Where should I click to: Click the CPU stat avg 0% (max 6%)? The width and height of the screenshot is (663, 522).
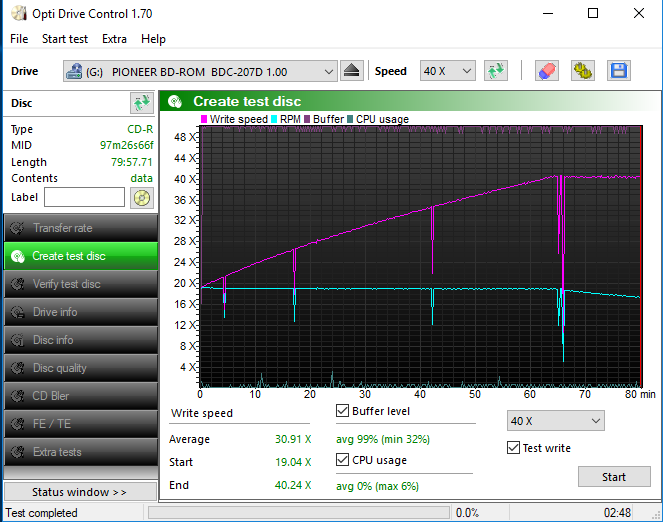point(377,486)
